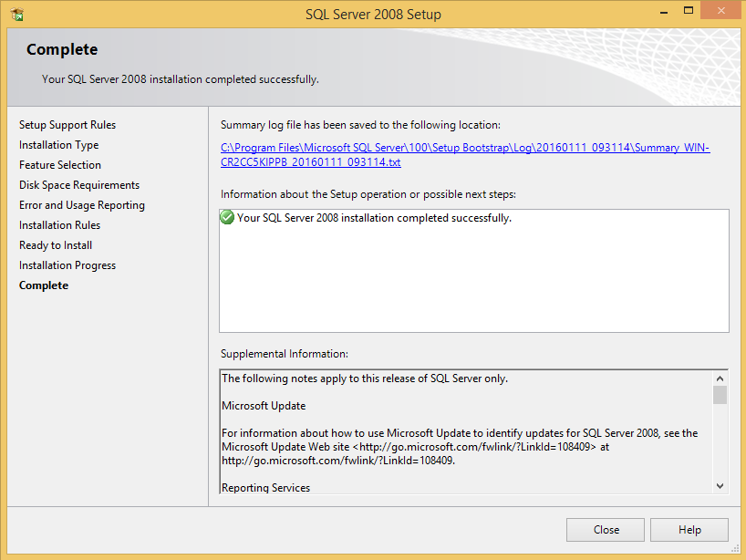Click the 'Microsoft Update' heading in supplemental text
This screenshot has width=746, height=560.
pyautogui.click(x=264, y=406)
